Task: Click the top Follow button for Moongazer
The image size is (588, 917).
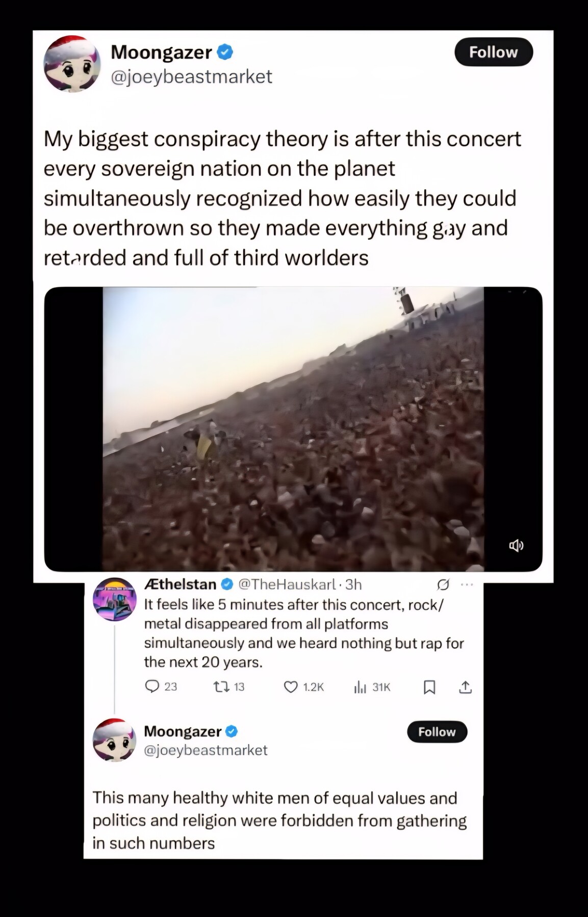Action: [x=494, y=52]
